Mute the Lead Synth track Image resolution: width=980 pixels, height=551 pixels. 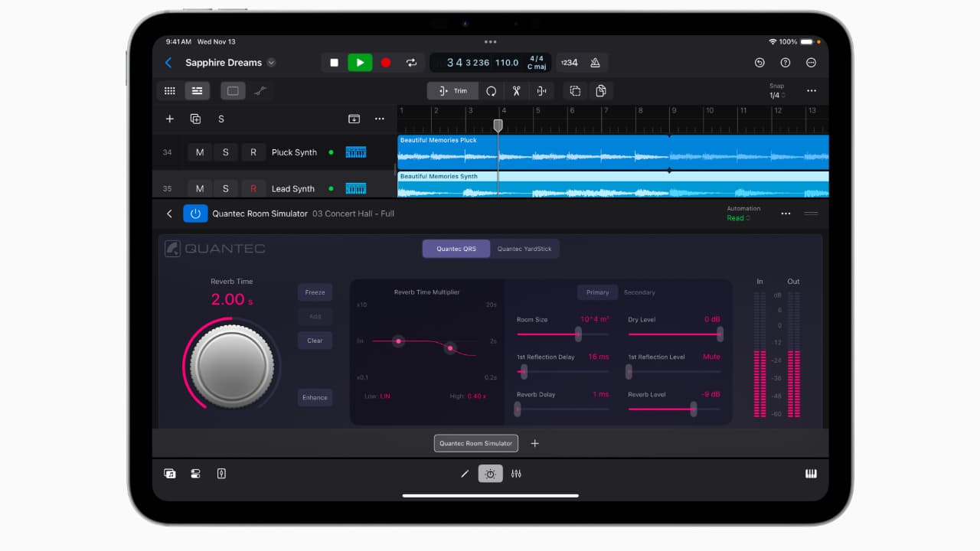click(200, 188)
